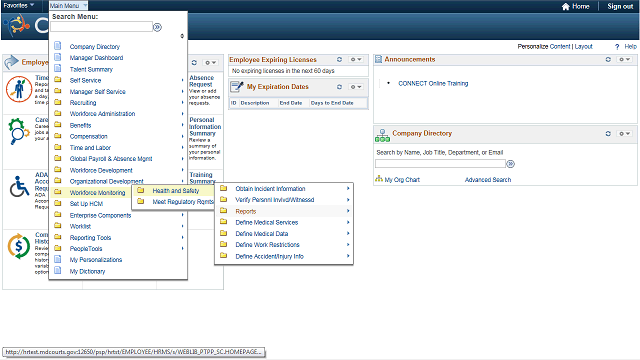
Task: Select Meet Regulatory Rqmts menu folder
Action: coord(174,202)
